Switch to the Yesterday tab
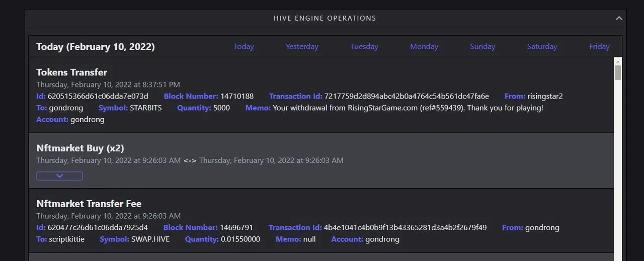 [302, 46]
